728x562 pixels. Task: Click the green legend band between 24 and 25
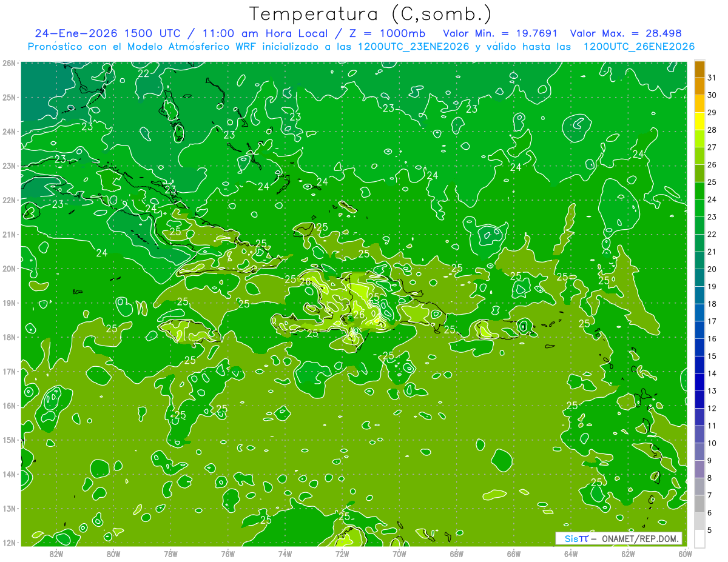tap(699, 190)
